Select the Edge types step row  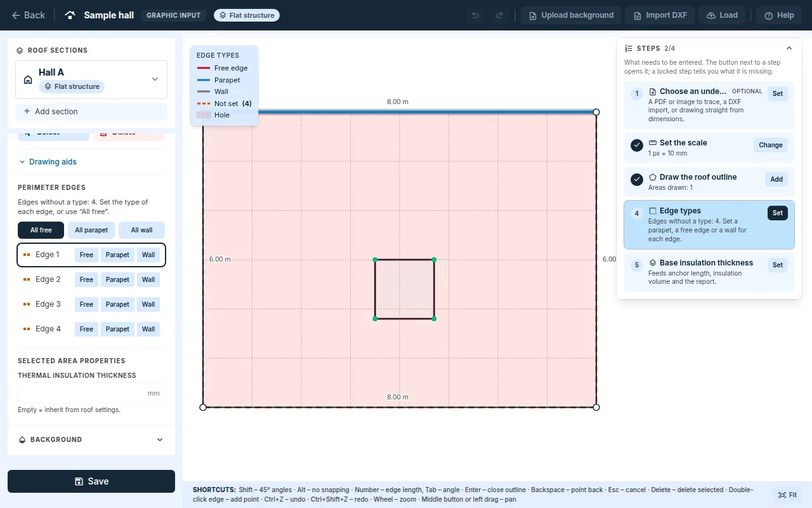(709, 225)
